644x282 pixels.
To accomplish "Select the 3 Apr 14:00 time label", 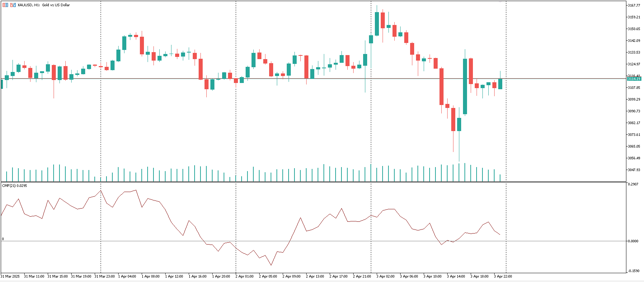I will pyautogui.click(x=456, y=276).
